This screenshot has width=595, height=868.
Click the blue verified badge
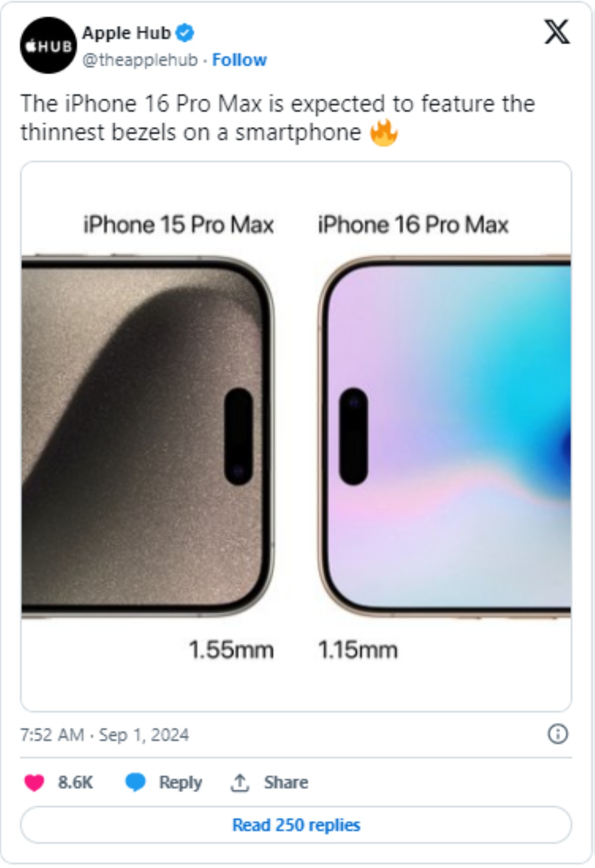[185, 33]
